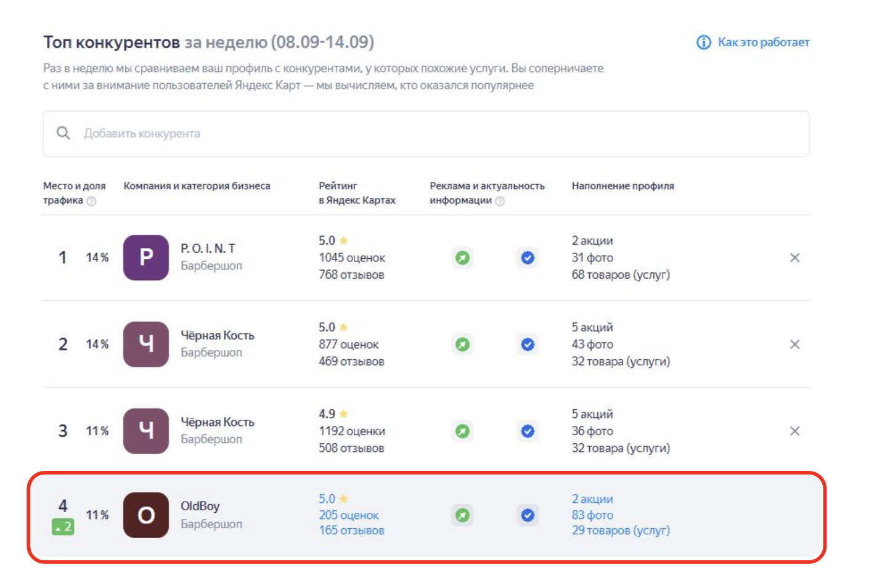Click '768 отзывов' text
Image resolution: width=869 pixels, height=588 pixels.
(351, 275)
